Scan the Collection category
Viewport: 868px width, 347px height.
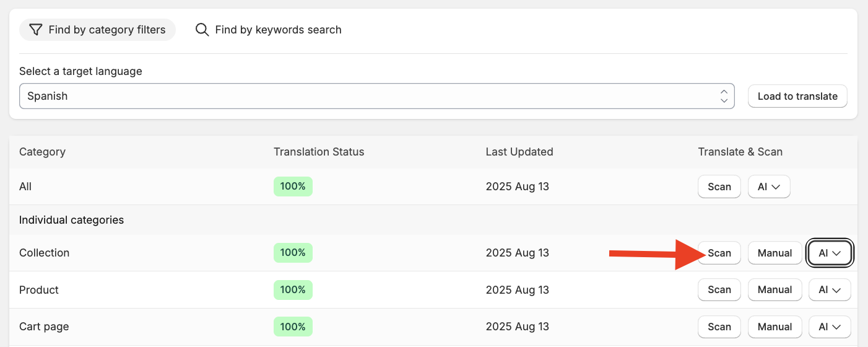(719, 253)
